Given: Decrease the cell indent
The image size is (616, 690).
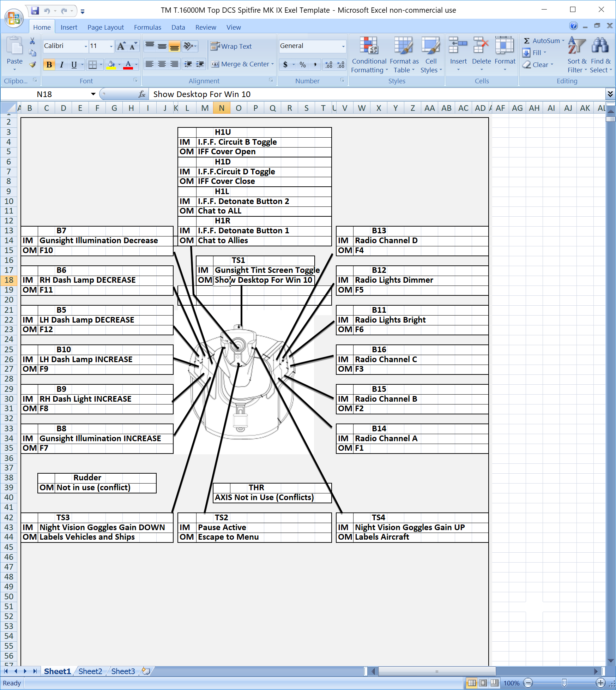Looking at the screenshot, I should pyautogui.click(x=188, y=64).
